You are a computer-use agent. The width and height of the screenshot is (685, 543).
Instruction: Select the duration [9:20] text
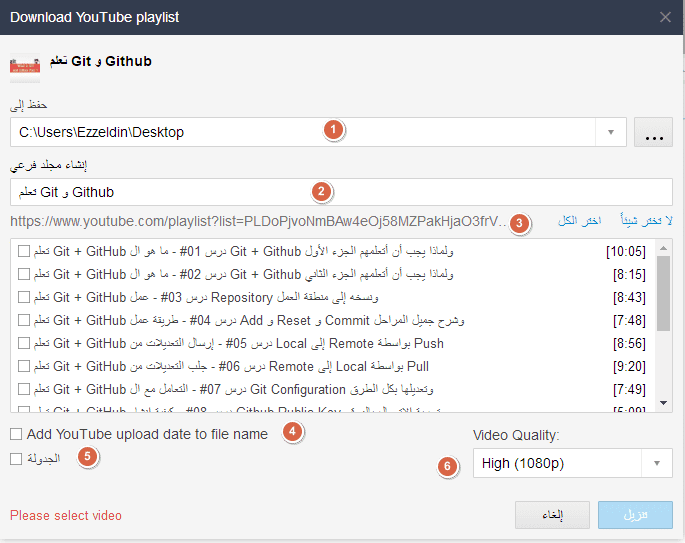click(629, 367)
